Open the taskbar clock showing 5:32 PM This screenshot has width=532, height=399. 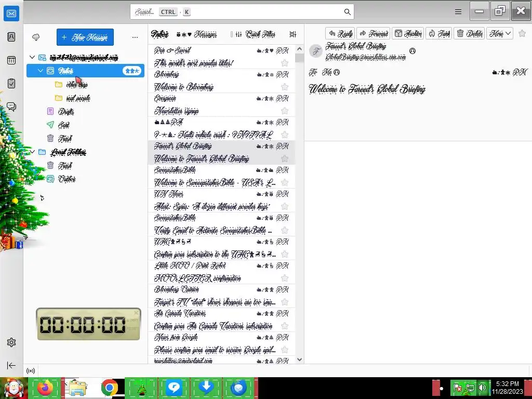click(x=508, y=388)
